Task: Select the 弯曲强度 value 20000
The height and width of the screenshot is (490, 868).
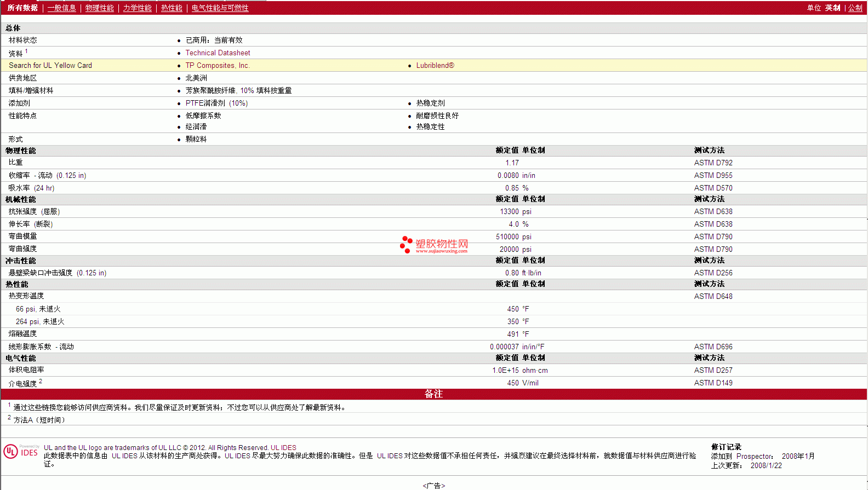Action: click(509, 250)
